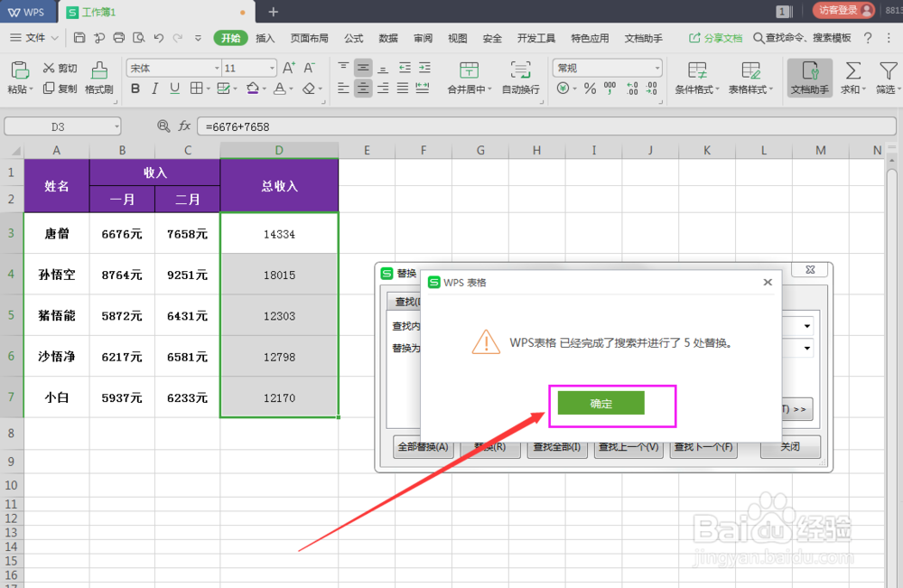903x588 pixels.
Task: Click the 分享文档 link
Action: [x=716, y=38]
